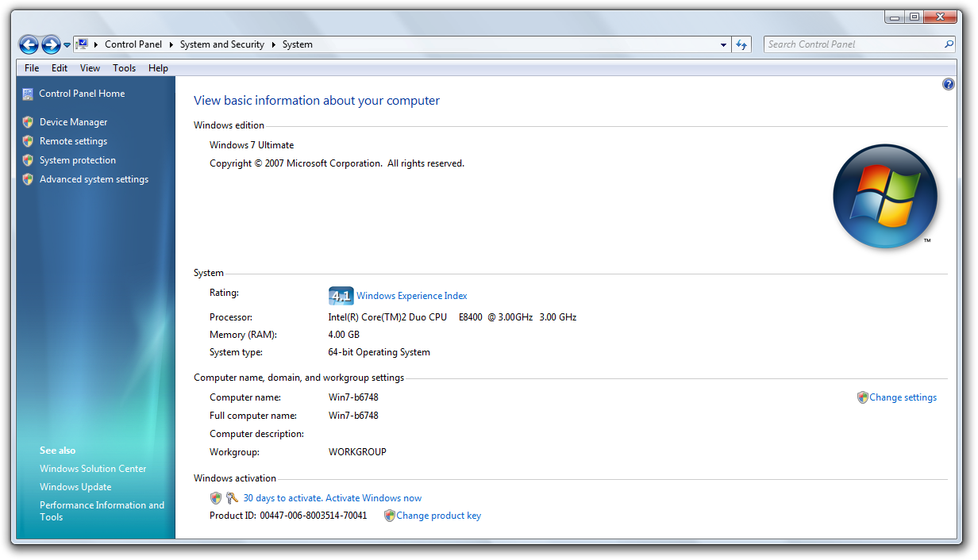Click the shield icon by activation message
This screenshot has width=978, height=560.
(216, 498)
